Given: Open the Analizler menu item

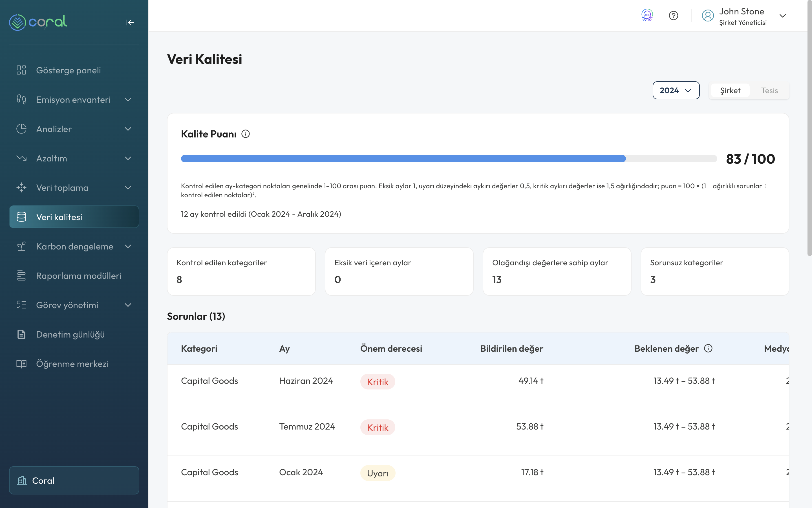Looking at the screenshot, I should [x=74, y=129].
